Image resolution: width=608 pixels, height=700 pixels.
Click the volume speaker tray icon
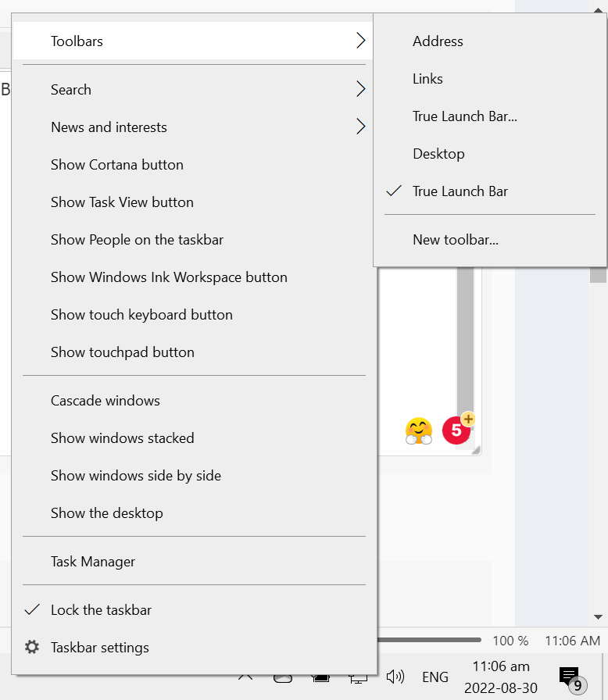tap(395, 677)
